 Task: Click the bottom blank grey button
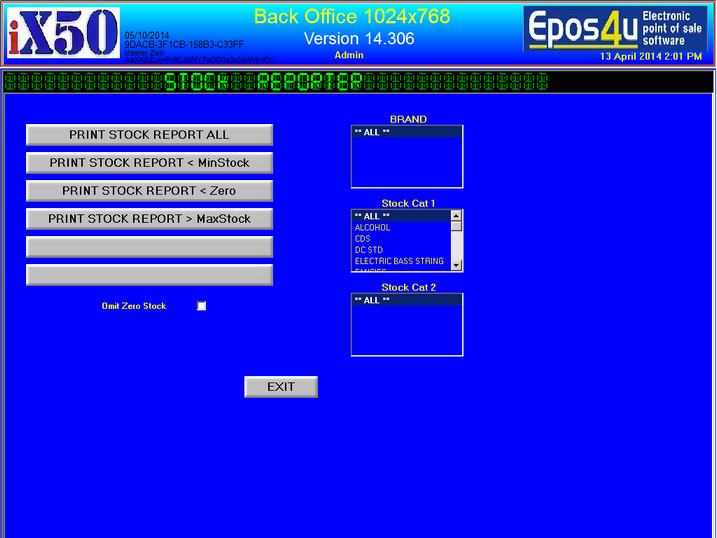150,275
